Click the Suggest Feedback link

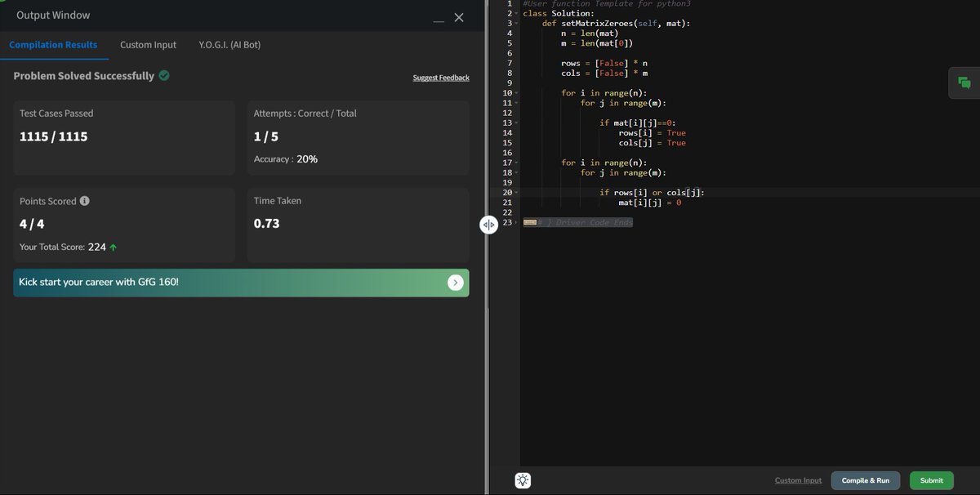tap(441, 78)
